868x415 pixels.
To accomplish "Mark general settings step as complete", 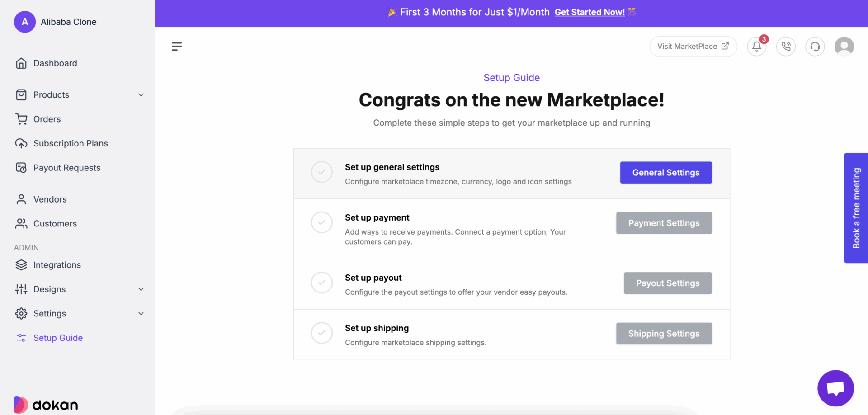I will pos(322,172).
